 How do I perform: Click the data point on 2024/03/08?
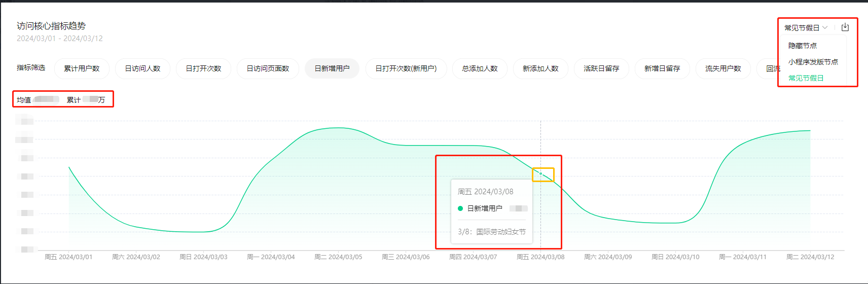(x=540, y=174)
